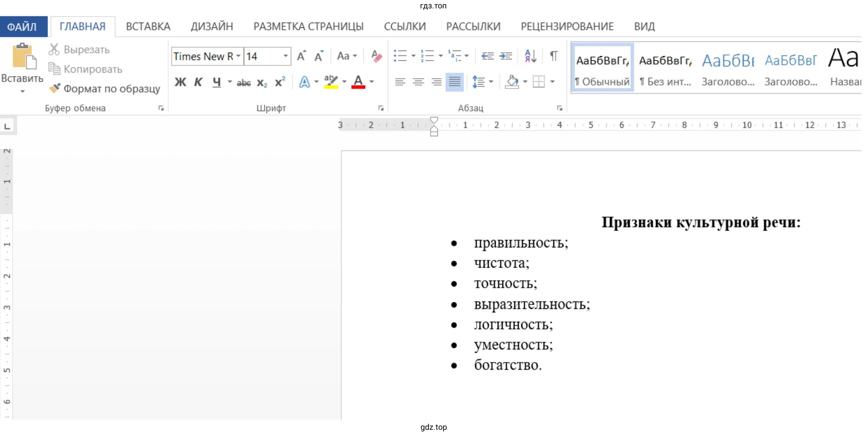Open the bullet library dropdown arrow
This screenshot has width=868, height=436.
click(413, 56)
